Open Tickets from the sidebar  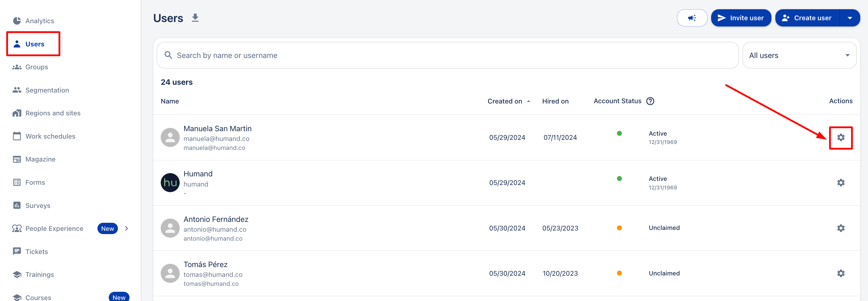click(37, 252)
